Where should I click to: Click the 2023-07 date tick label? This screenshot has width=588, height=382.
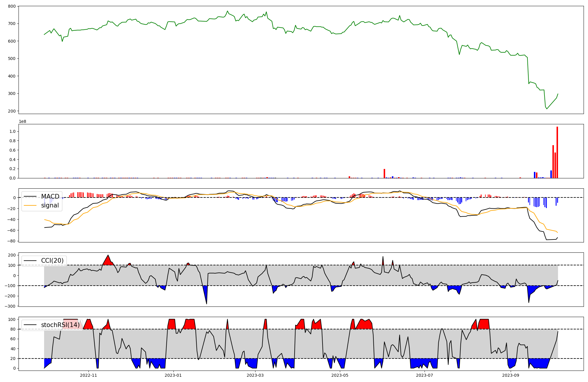coord(425,375)
